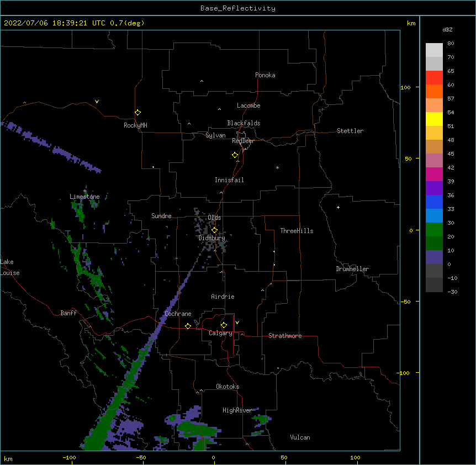Select the Lacombe city label
The image size is (476, 465).
coord(248,105)
